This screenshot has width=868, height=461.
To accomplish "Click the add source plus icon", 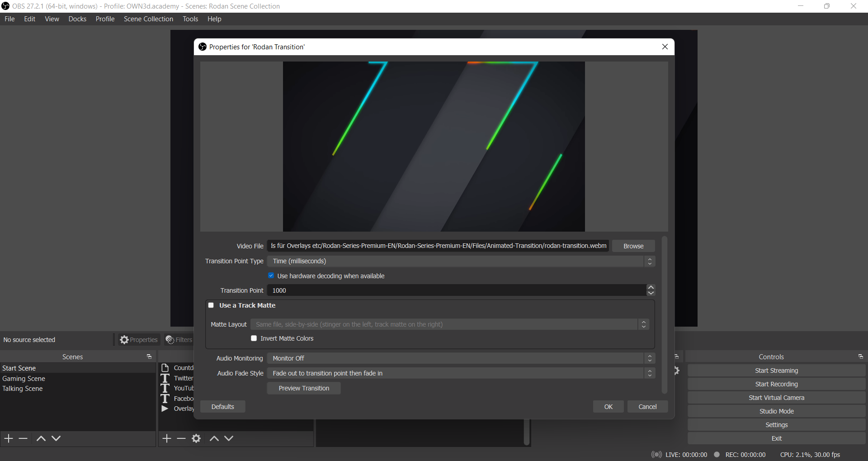I will (x=167, y=438).
